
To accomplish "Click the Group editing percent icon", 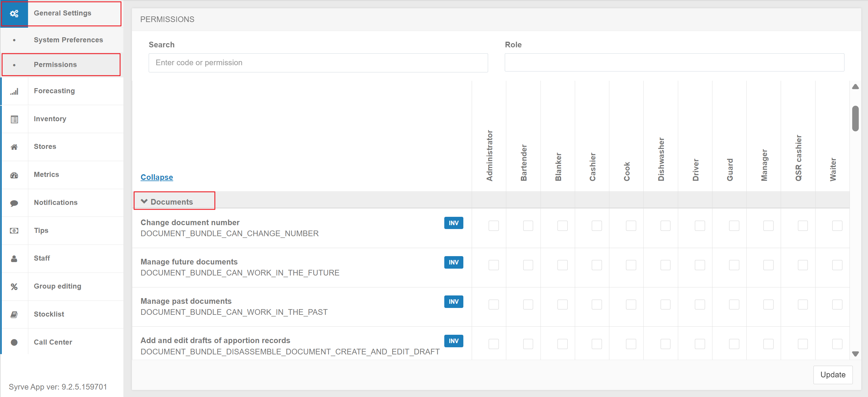I will [14, 287].
